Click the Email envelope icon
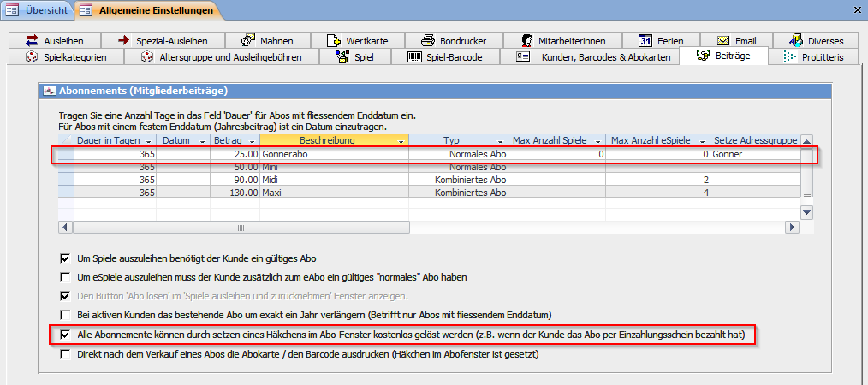868x385 pixels. point(723,40)
